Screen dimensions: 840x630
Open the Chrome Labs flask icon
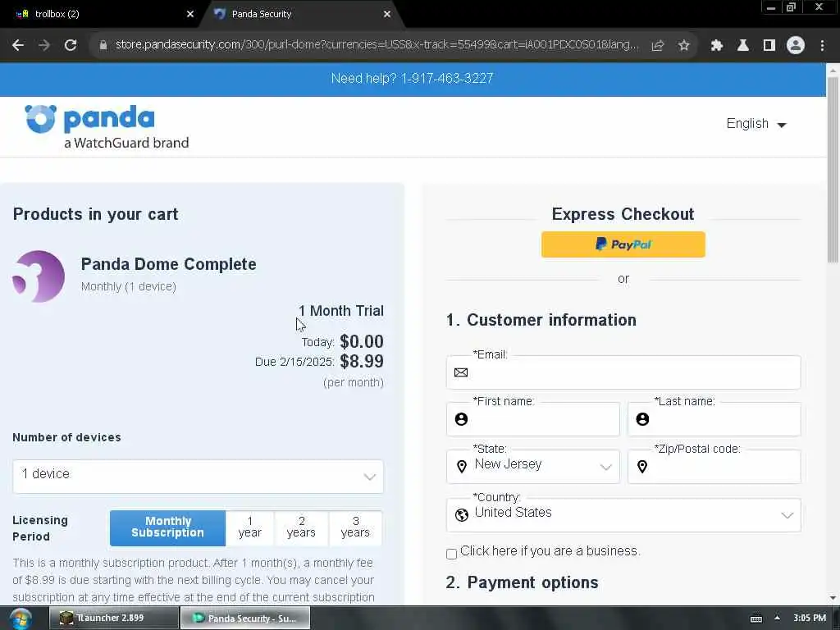tap(743, 46)
